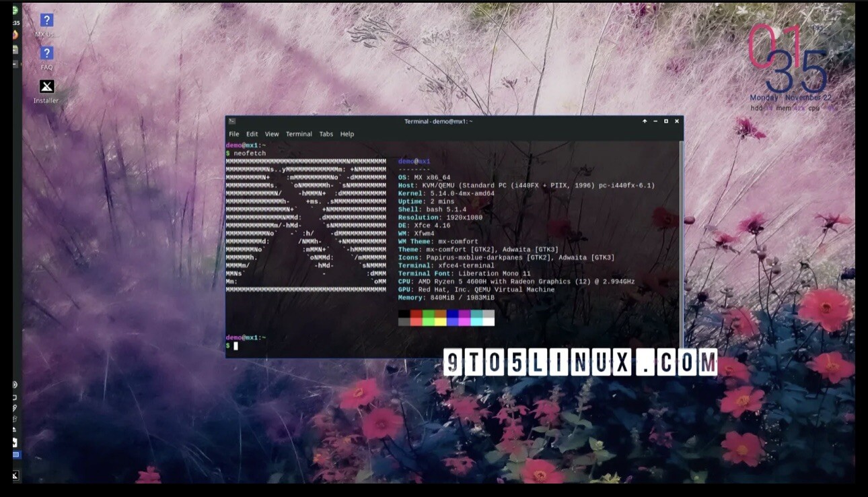
Task: Click the 'Host: KVM/QEMU' line
Action: pyautogui.click(x=526, y=186)
